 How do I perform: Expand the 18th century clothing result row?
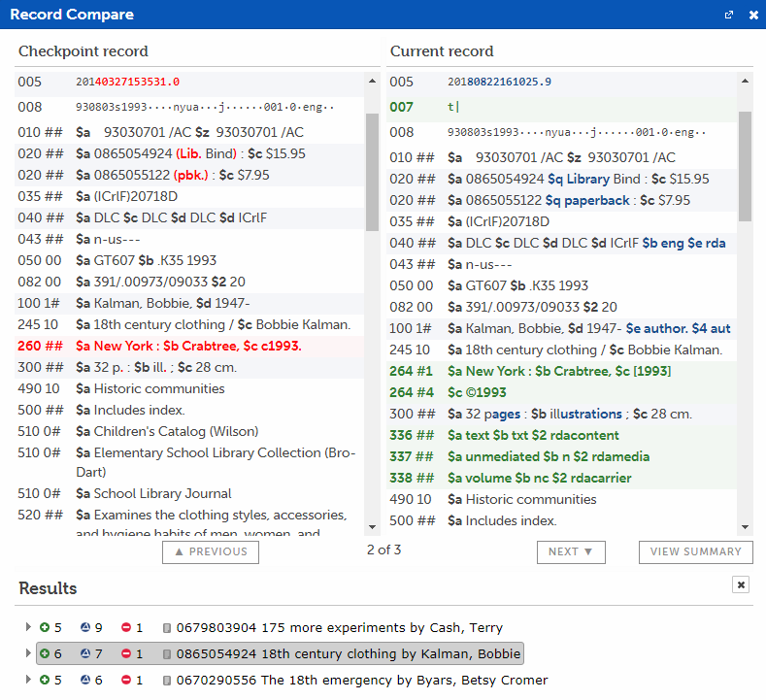pos(28,654)
